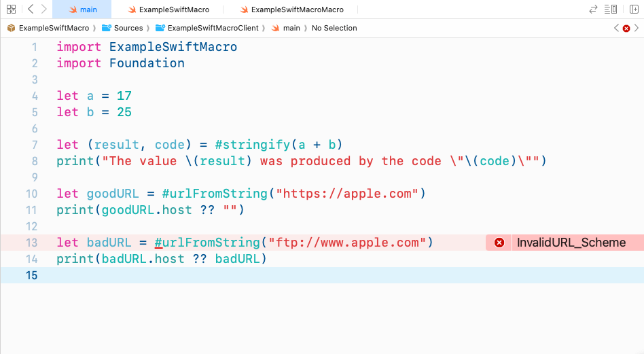
Task: Open the ExampleSwiftMacroMacro tab
Action: [x=291, y=10]
